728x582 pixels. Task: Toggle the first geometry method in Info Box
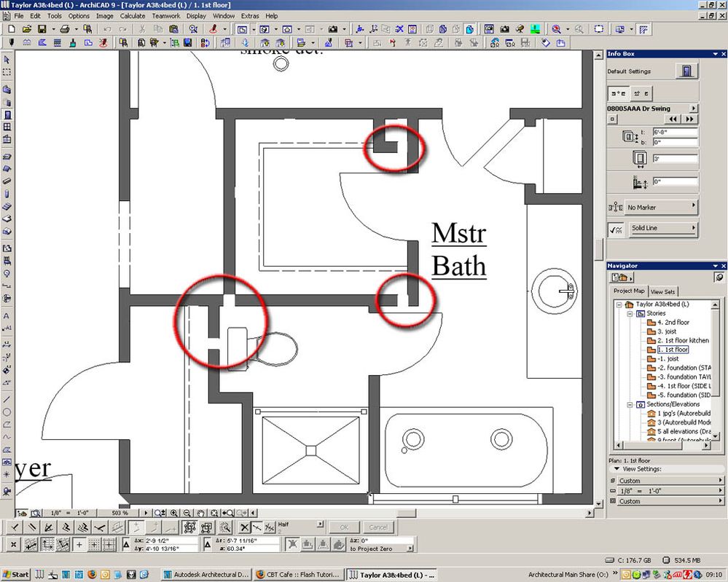coord(619,93)
